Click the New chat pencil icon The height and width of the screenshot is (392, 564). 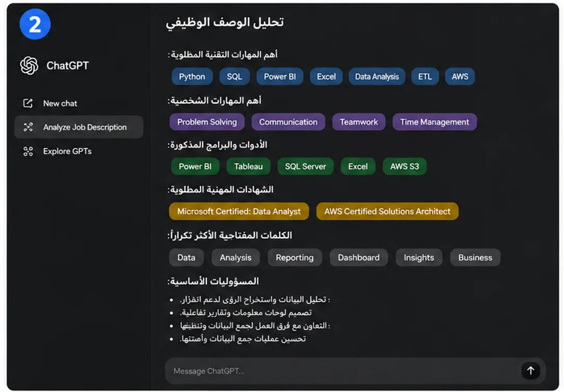click(x=28, y=103)
